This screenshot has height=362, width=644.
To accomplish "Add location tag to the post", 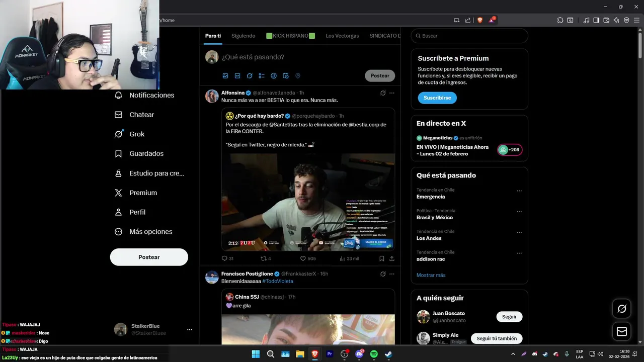I will click(x=298, y=76).
